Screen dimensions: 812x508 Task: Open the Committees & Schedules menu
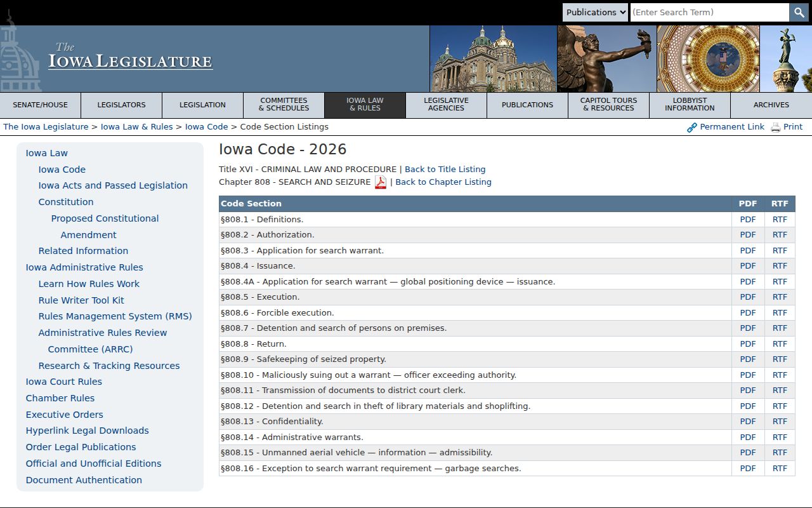click(x=284, y=105)
